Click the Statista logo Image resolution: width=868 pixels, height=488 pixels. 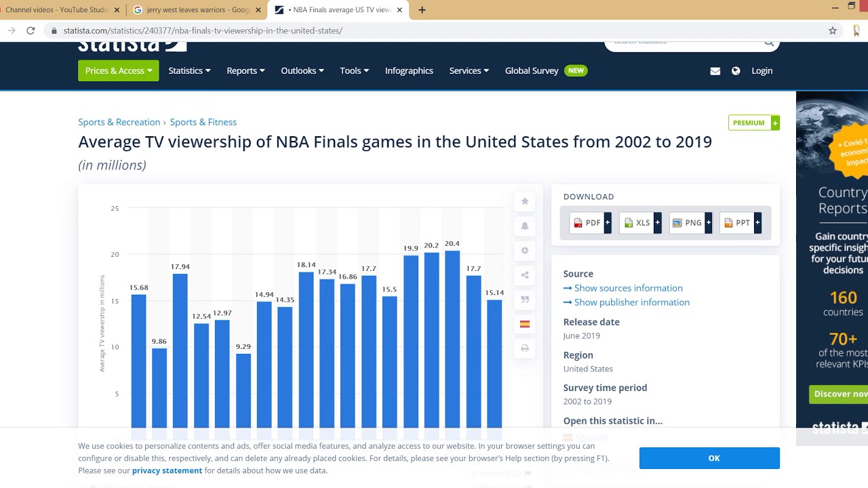(x=132, y=46)
